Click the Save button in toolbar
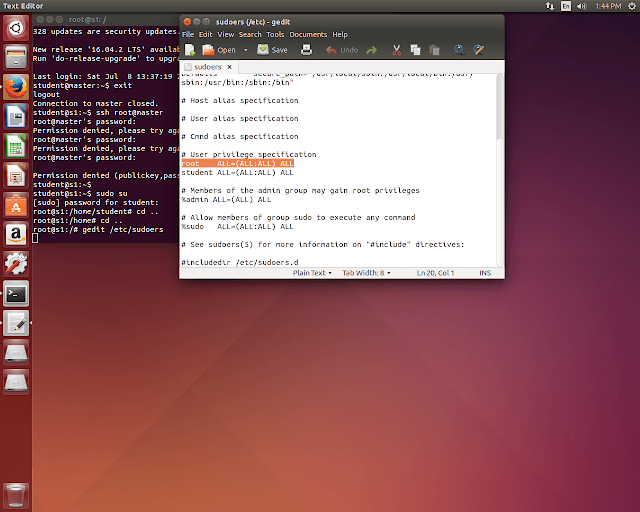This screenshot has width=640, height=512. (272, 49)
